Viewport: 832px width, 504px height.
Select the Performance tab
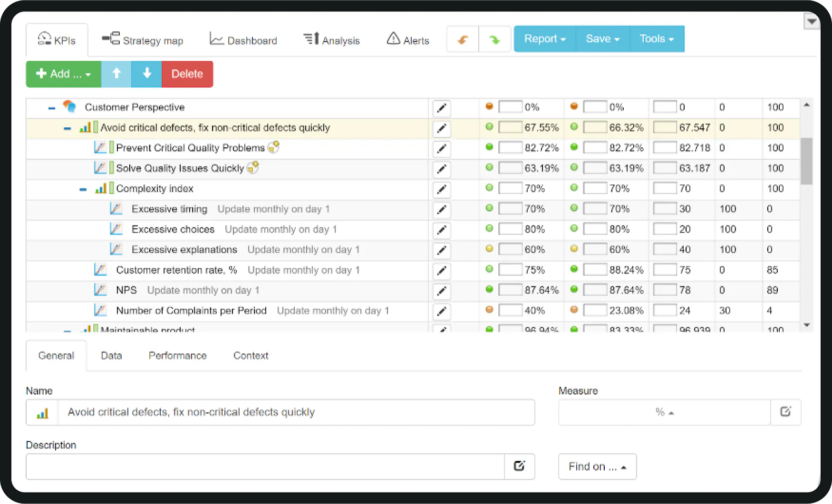[177, 356]
